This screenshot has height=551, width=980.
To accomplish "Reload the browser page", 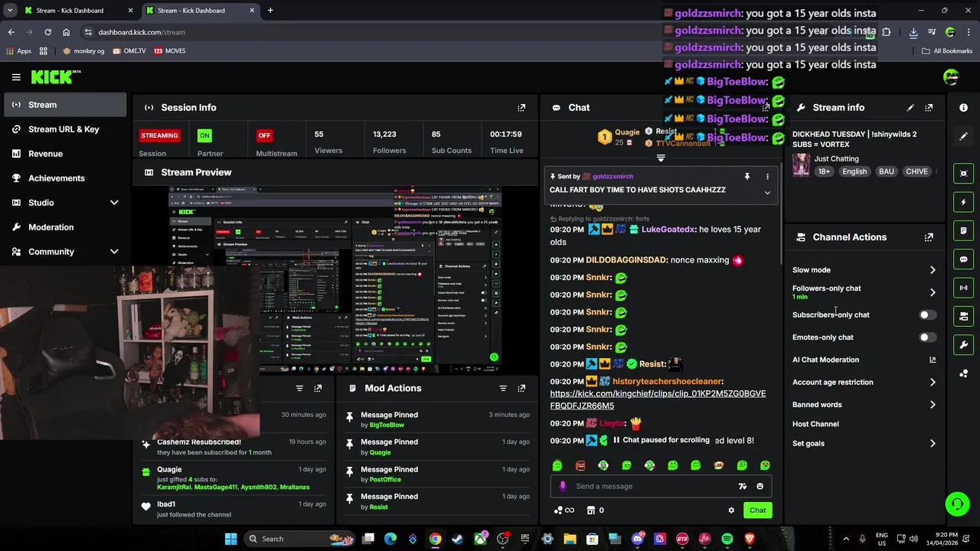I will click(47, 32).
